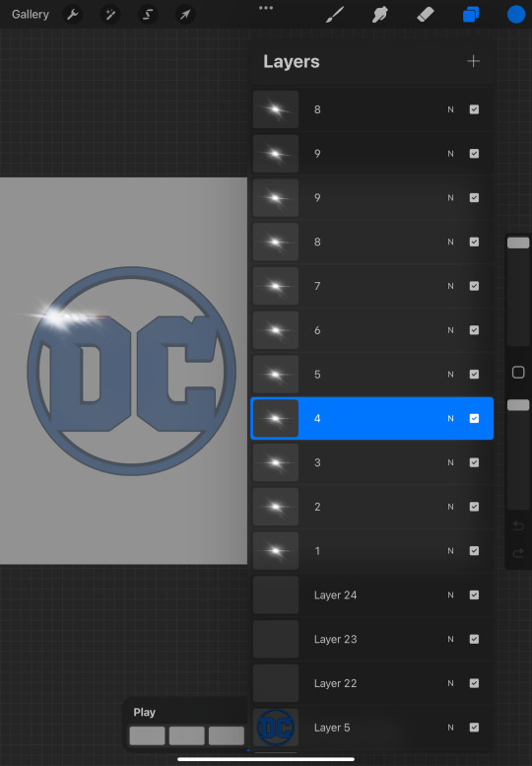This screenshot has width=532, height=766.
Task: Click the brush opacity slider handle
Action: tap(518, 405)
